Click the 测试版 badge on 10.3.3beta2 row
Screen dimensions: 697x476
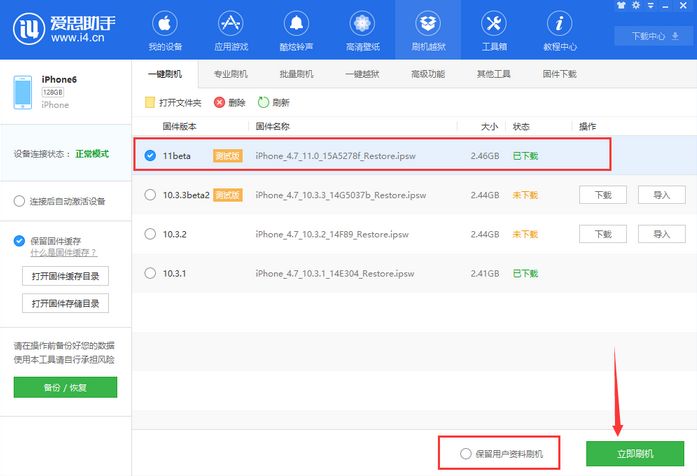(228, 195)
